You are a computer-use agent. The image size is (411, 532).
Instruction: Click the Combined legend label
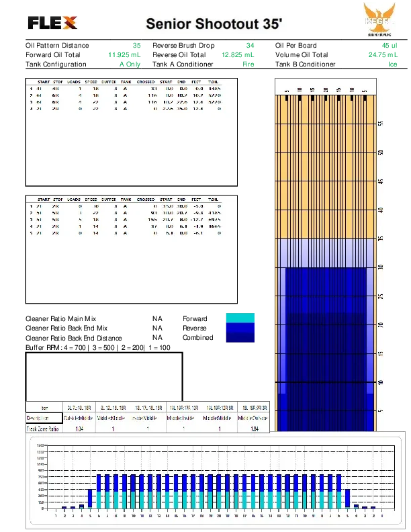tap(197, 338)
